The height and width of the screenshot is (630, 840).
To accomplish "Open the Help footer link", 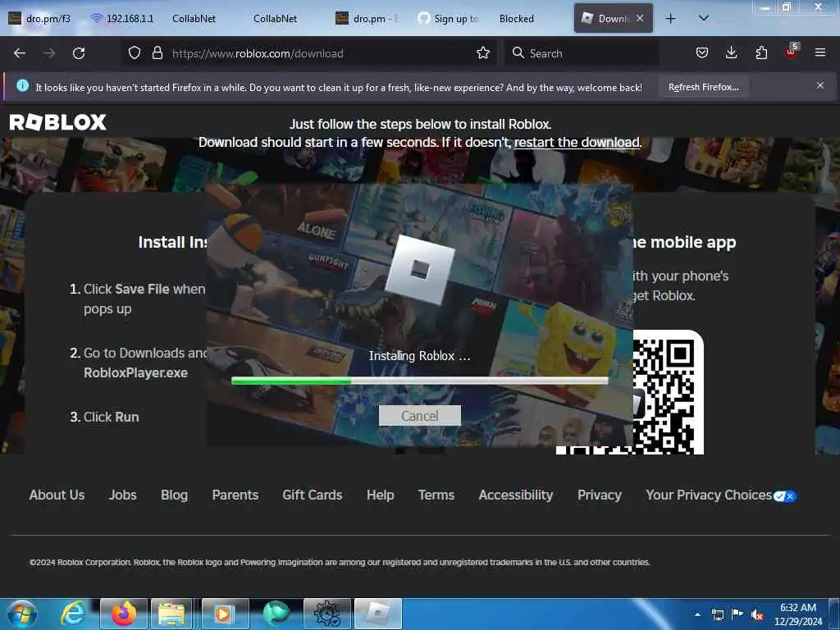I will pos(381,495).
